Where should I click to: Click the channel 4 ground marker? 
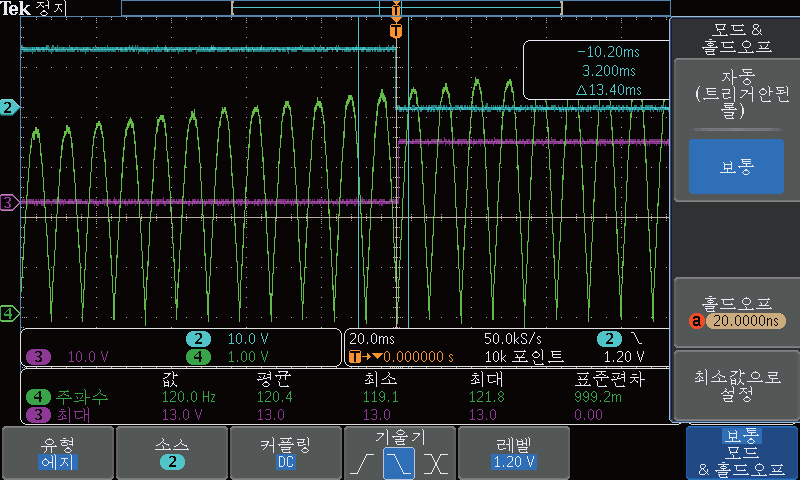coord(9,314)
